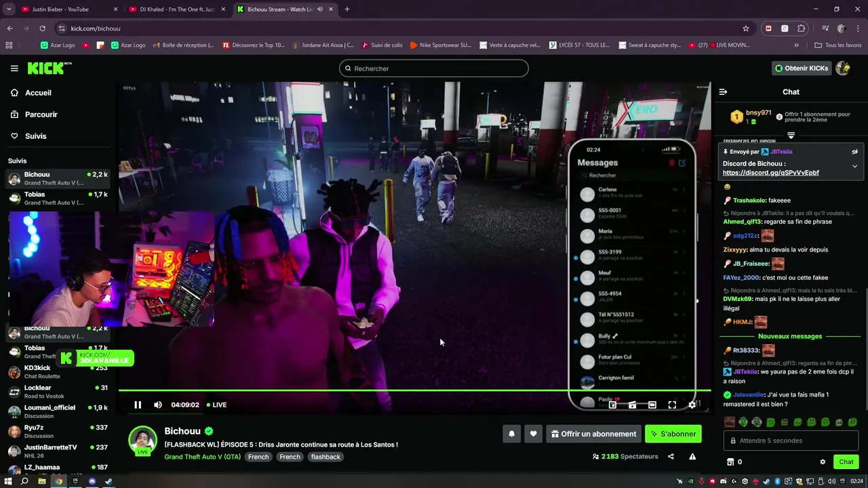
Task: Open Windows taskbar search
Action: [x=24, y=481]
